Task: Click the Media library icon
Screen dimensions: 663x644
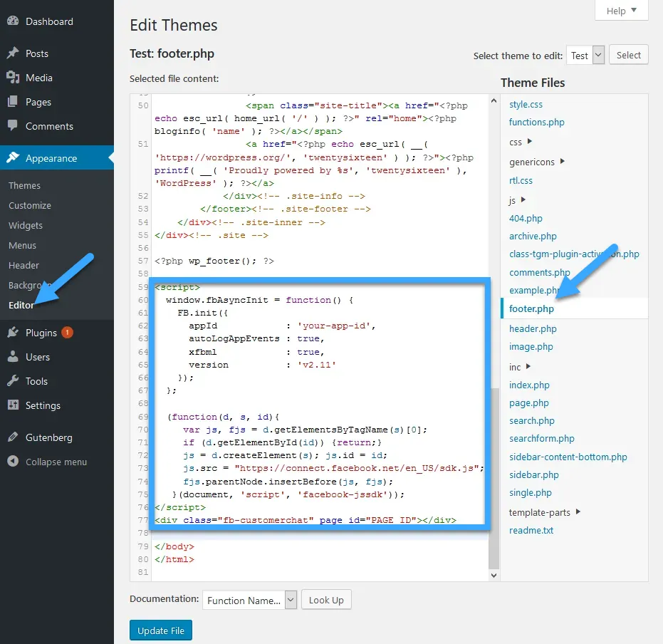Action: click(13, 78)
